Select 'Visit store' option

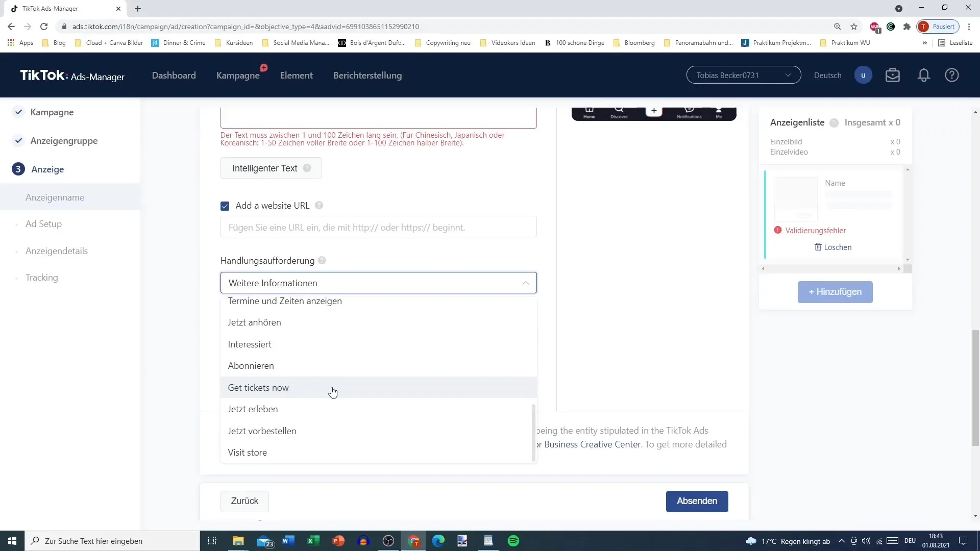(378, 453)
